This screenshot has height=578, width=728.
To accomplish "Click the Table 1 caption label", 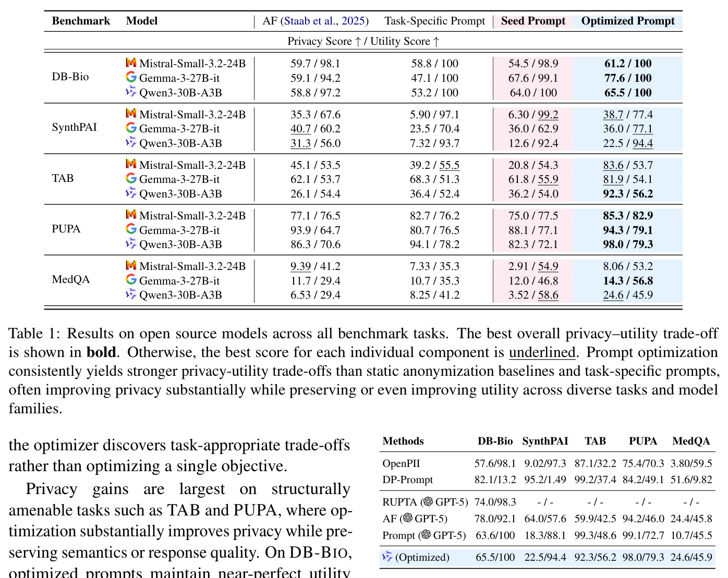I will [x=35, y=334].
